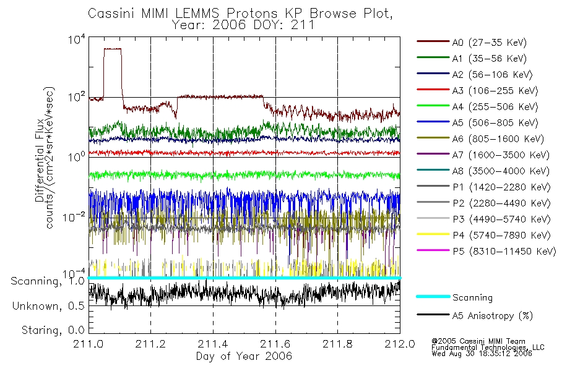Viewport: 588px width, 371px height.
Task: Click the black A5 Anisotropy legend line
Action: click(x=433, y=315)
